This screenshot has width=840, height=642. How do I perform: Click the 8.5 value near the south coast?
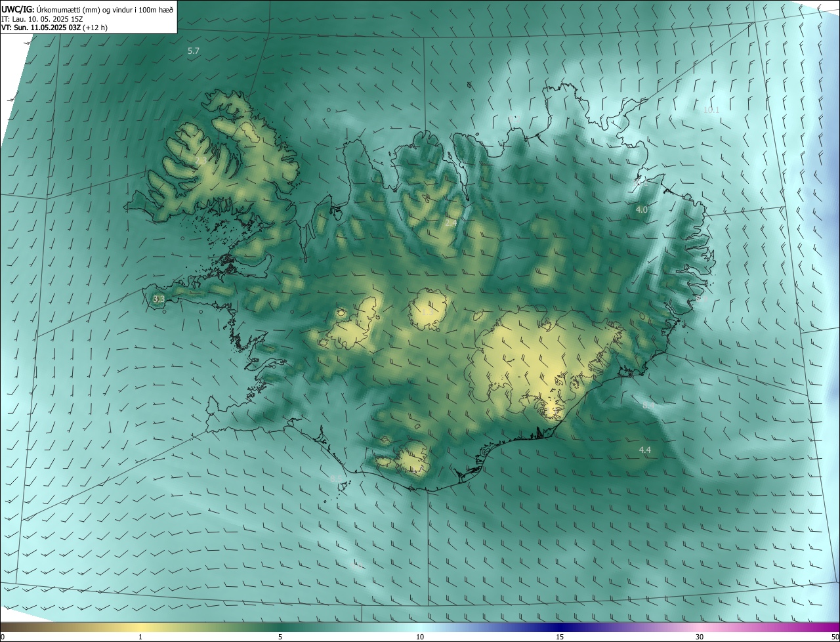(337, 479)
